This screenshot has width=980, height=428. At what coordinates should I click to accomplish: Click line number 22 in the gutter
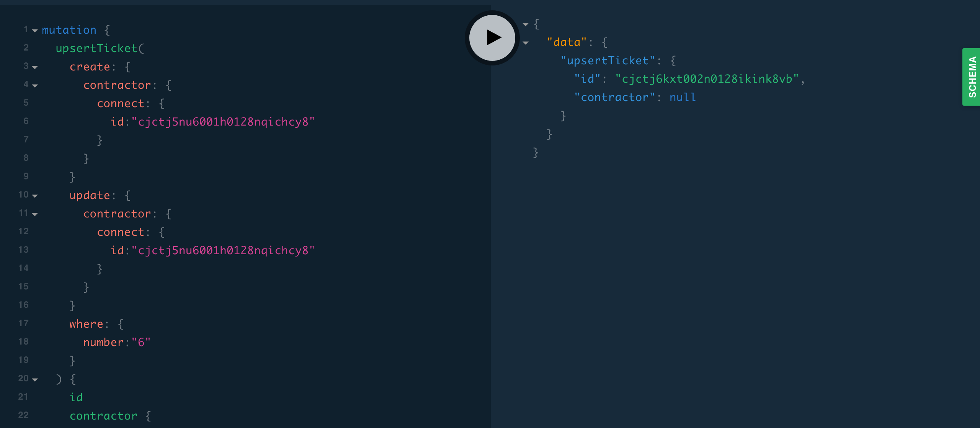click(x=23, y=415)
